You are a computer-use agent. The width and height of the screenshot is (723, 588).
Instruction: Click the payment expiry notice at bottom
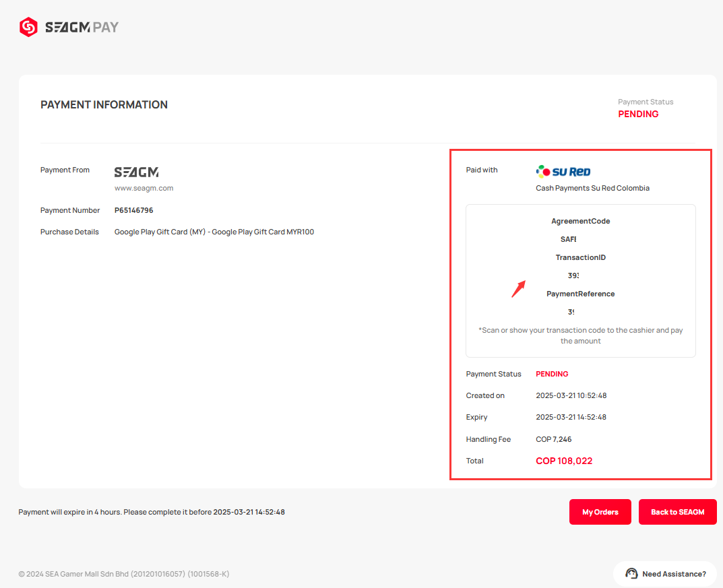click(x=152, y=512)
